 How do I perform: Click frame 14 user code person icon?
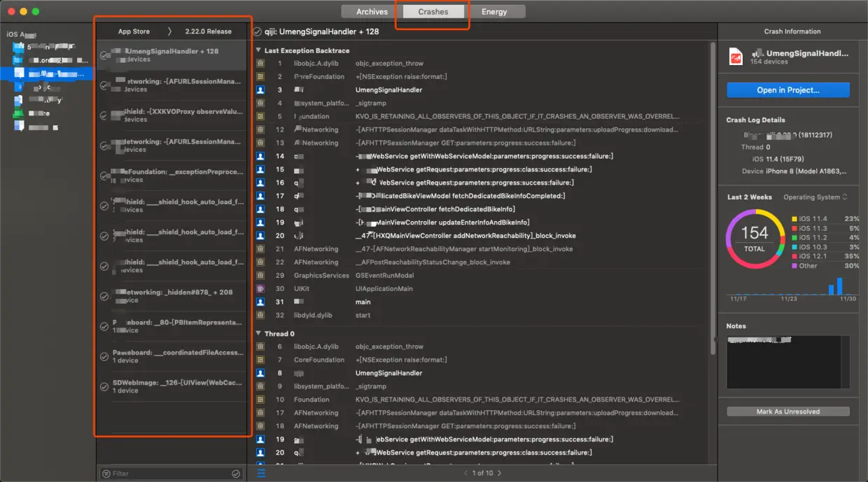tap(260, 157)
